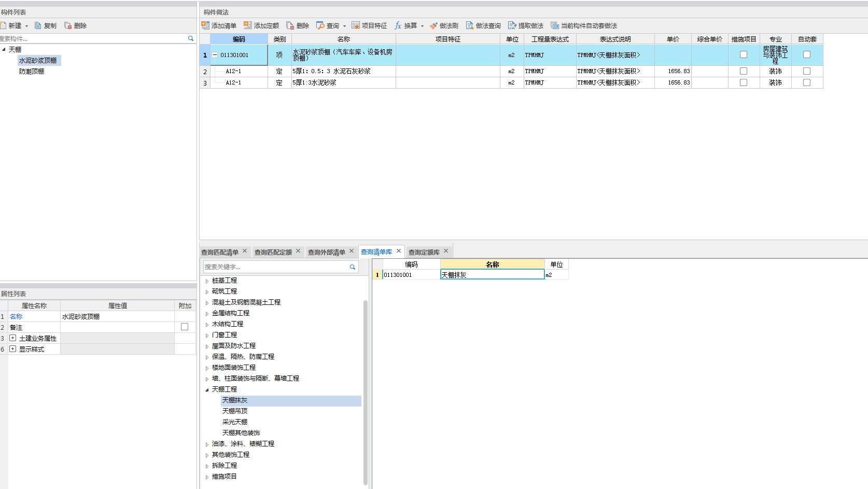
Task: Close the 查询匹配清单 tab
Action: click(245, 251)
